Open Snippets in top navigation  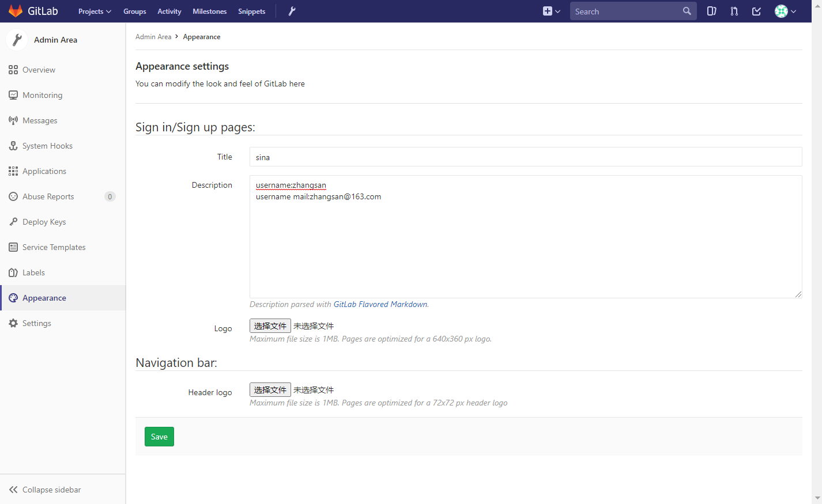pos(252,11)
